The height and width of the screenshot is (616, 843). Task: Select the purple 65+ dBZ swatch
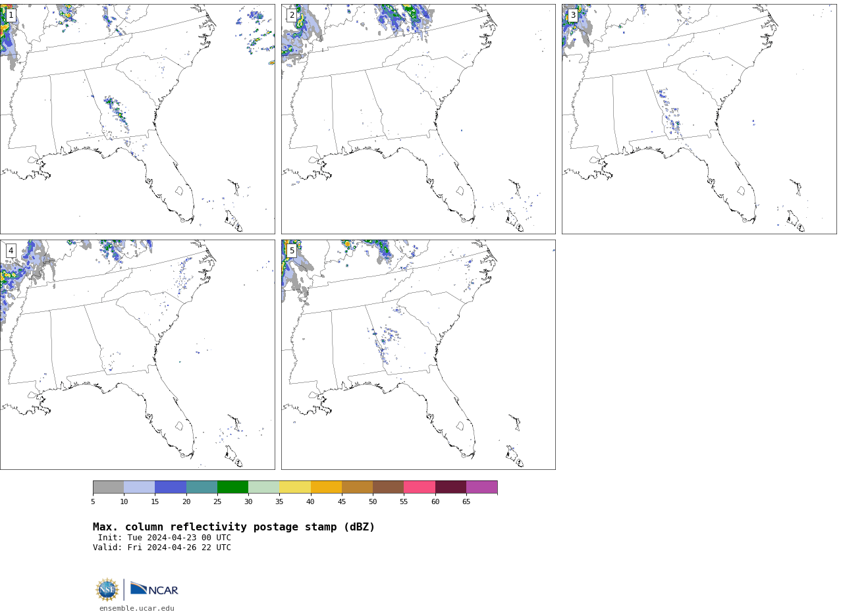pos(481,487)
